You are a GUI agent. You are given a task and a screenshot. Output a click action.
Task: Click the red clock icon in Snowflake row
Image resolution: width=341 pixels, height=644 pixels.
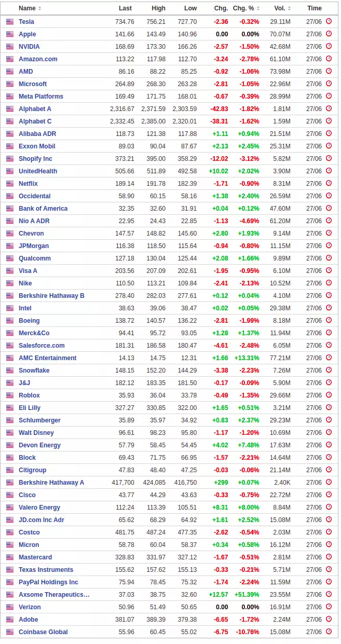pos(329,370)
